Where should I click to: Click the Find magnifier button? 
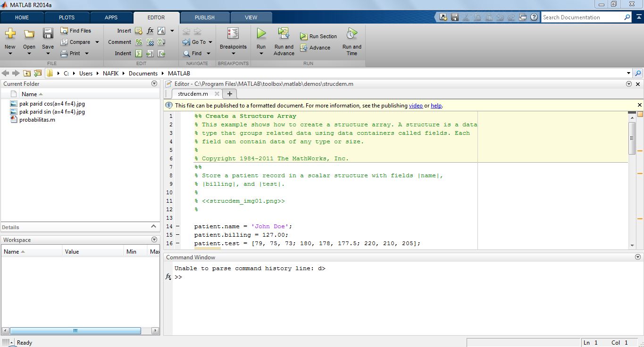pos(192,53)
